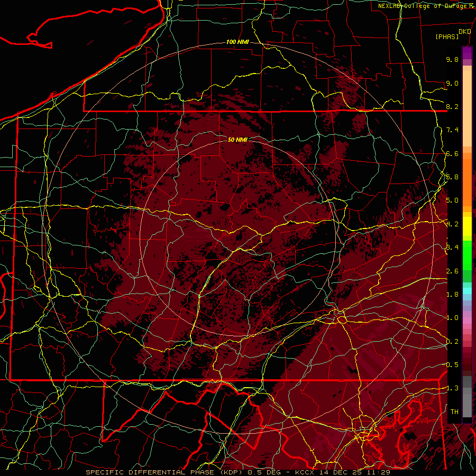Image resolution: width=476 pixels, height=476 pixels.
Task: Click the purple top segment of color bar
Action: tap(467, 53)
